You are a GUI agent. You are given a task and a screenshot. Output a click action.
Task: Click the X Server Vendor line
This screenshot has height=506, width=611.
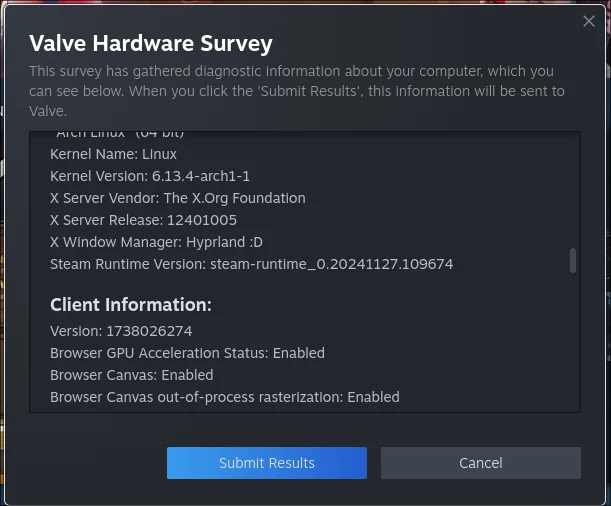coord(178,198)
